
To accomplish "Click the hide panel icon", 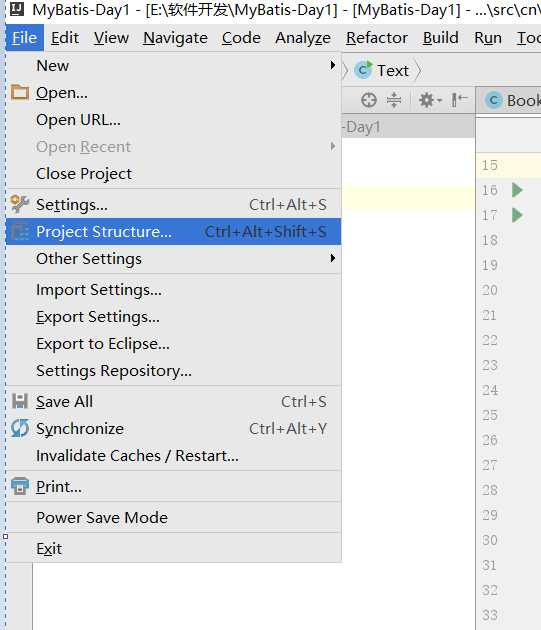I will (x=459, y=100).
